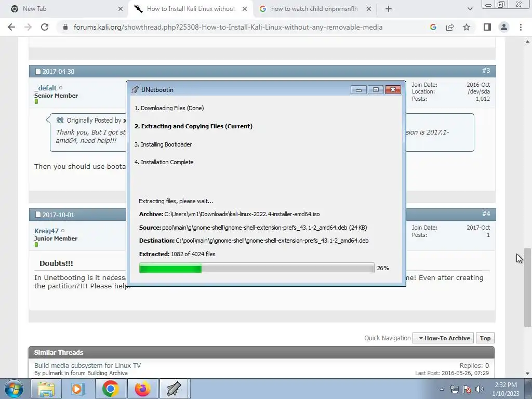
Task: Go back using the browser back arrow
Action: coord(11,27)
